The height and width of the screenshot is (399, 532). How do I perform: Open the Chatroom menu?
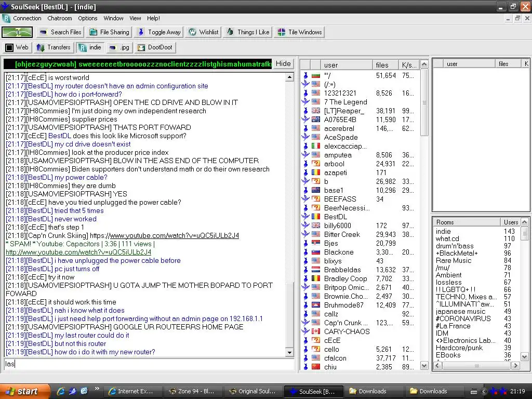coord(60,18)
